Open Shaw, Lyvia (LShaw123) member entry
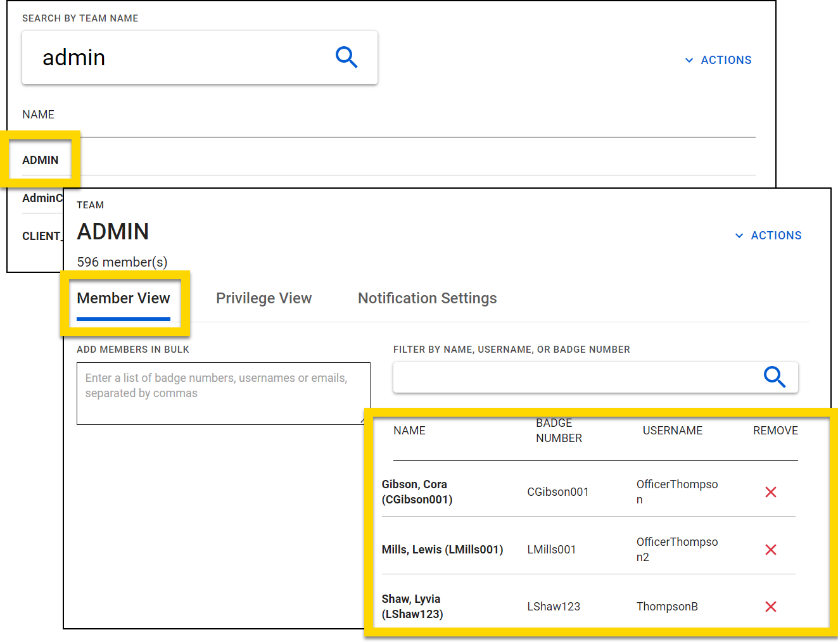The image size is (838, 644). [412, 607]
